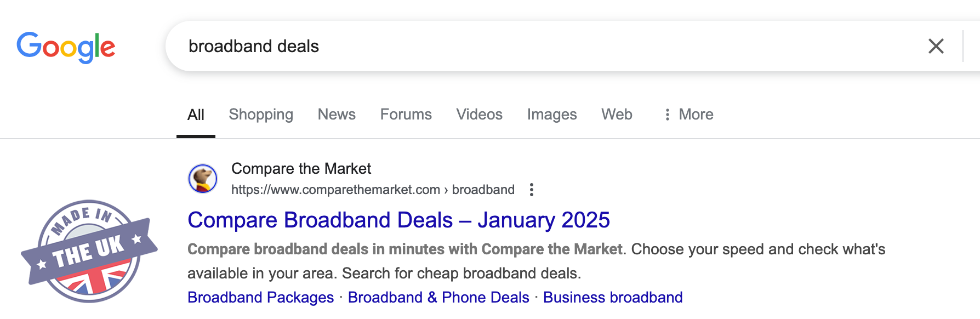Click the Compare the Market site name

coord(301,169)
